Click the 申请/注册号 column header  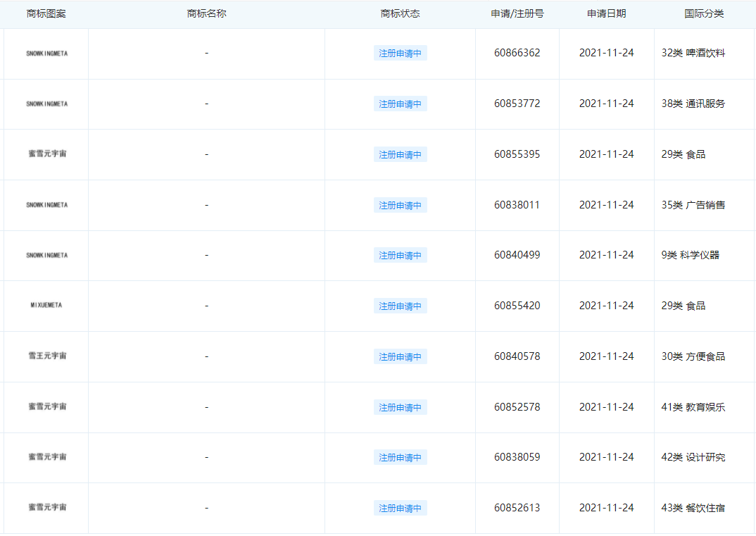517,14
